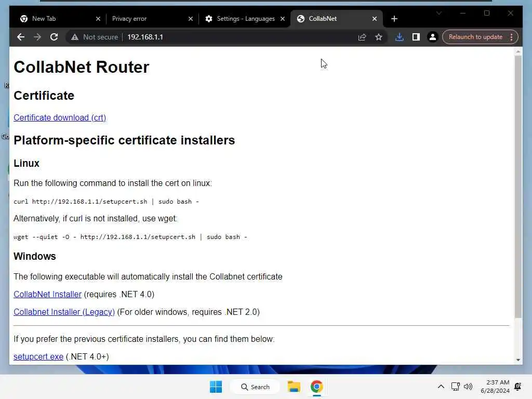Close the New Tab tab

pyautogui.click(x=98, y=19)
